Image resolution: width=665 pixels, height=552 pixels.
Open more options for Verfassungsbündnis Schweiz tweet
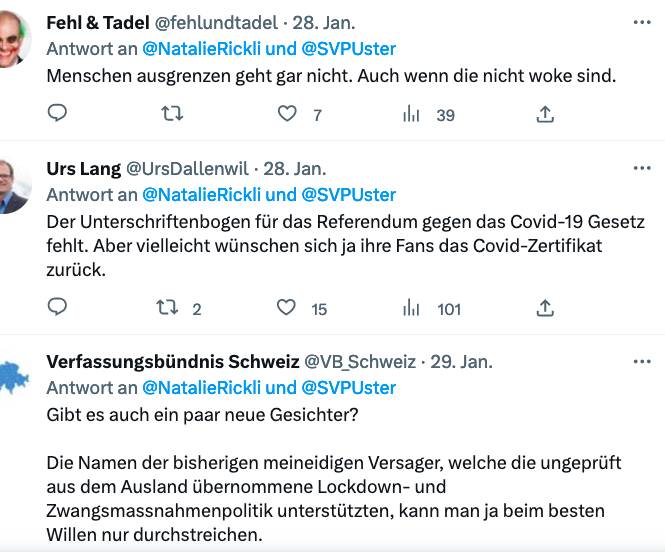[x=642, y=362]
